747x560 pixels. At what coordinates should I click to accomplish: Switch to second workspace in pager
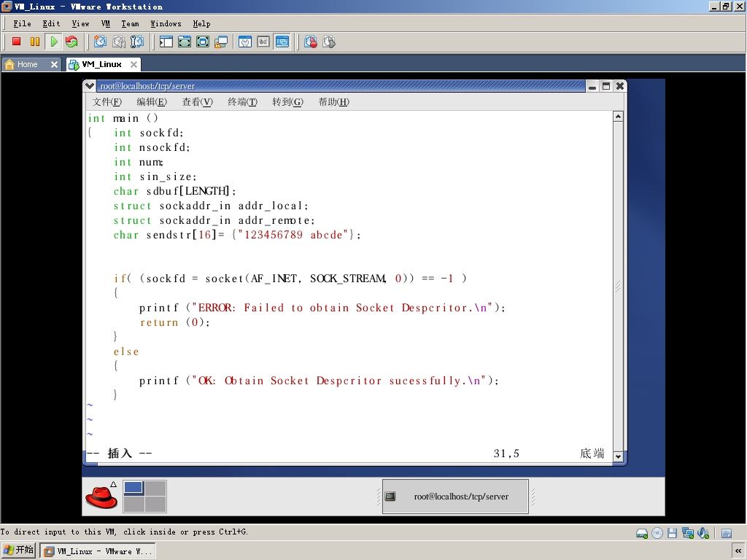click(x=155, y=488)
